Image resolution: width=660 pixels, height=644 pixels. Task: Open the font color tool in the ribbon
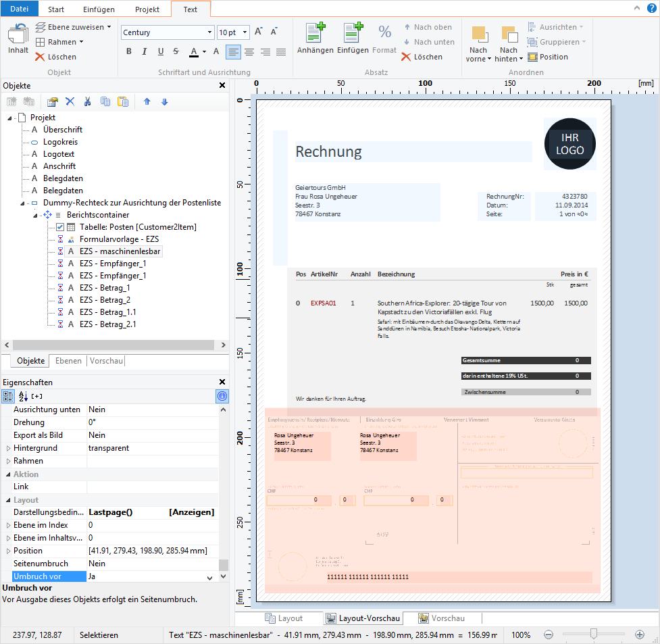click(x=193, y=51)
